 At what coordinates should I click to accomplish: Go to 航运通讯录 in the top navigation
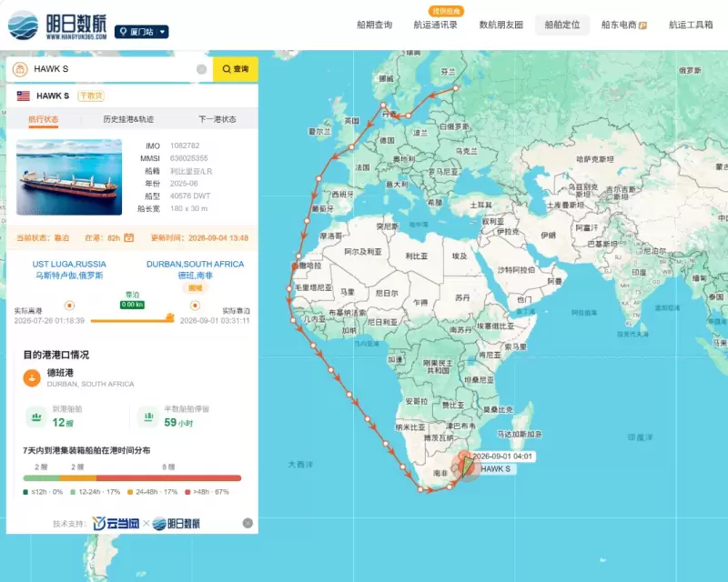coord(436,25)
